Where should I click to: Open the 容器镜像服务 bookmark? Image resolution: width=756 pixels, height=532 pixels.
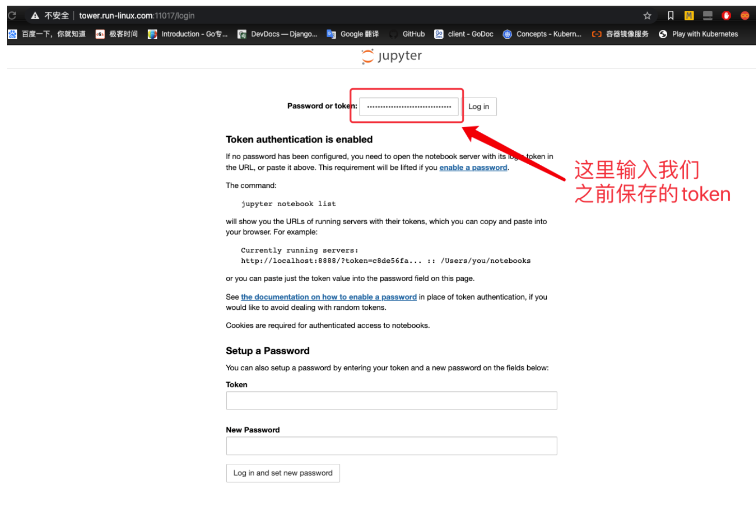[x=620, y=34]
